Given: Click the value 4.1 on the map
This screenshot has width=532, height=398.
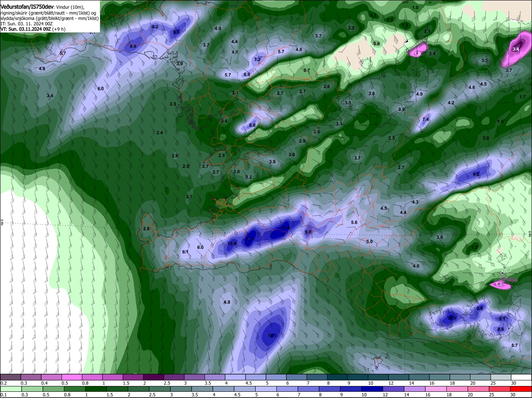Looking at the screenshot, I should 235,52.
